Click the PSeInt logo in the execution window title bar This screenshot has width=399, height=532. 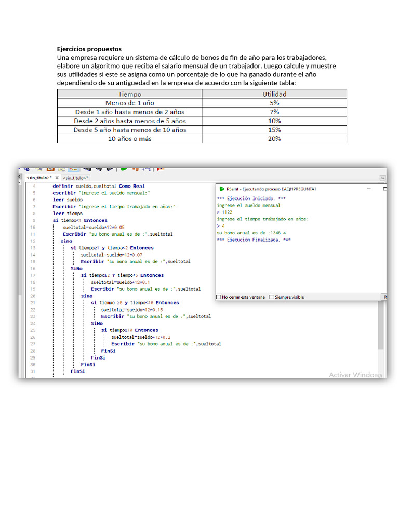click(222, 189)
